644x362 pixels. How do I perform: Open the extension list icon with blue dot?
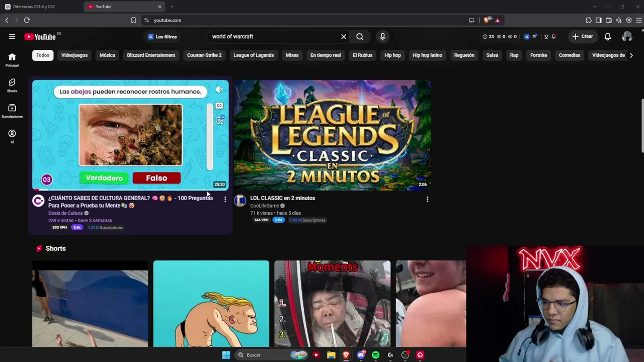point(534,37)
